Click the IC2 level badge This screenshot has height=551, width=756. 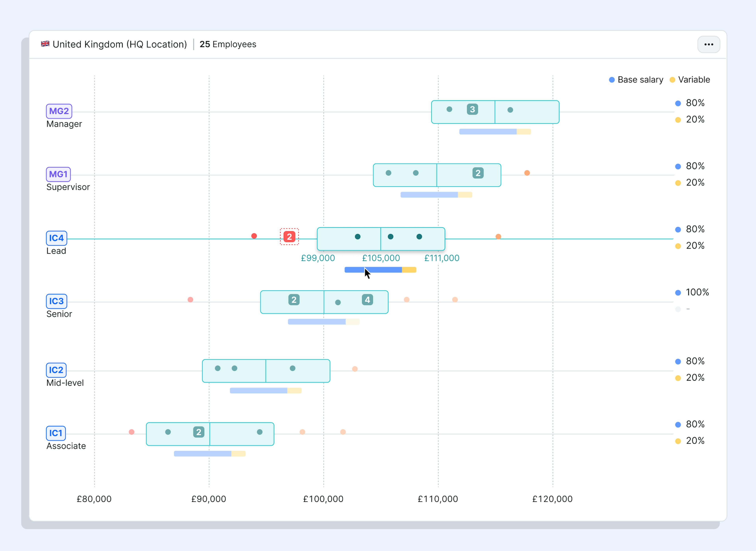(x=56, y=370)
